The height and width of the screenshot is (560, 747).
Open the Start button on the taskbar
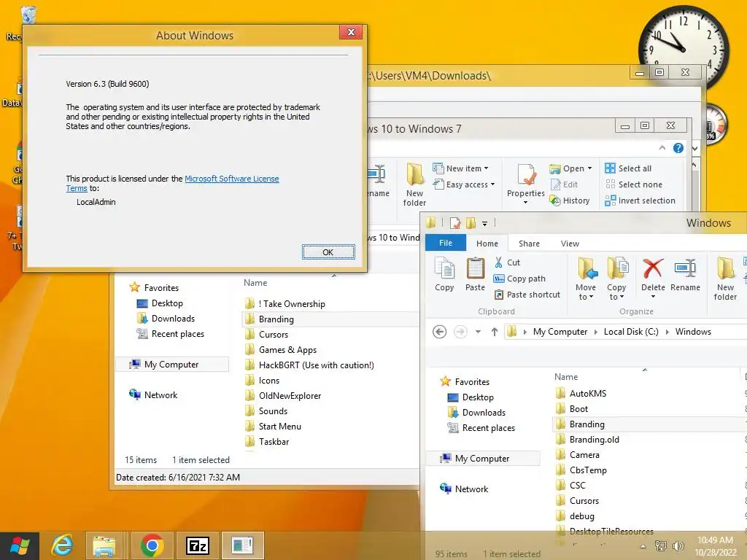pyautogui.click(x=20, y=545)
